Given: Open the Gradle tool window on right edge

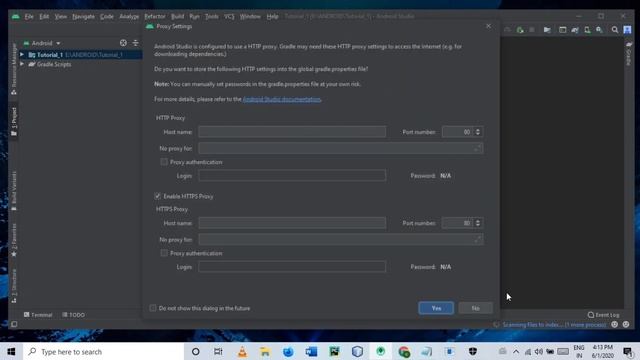Looking at the screenshot, I should [x=629, y=53].
